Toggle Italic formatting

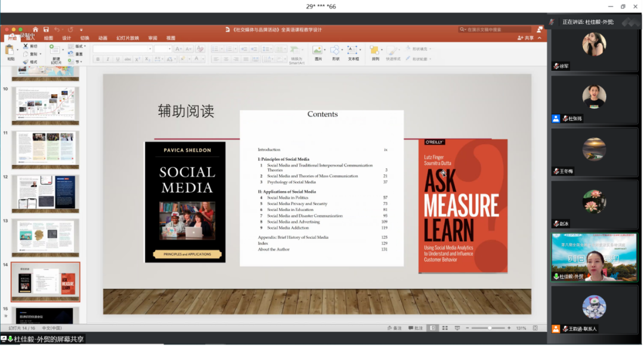coord(107,59)
